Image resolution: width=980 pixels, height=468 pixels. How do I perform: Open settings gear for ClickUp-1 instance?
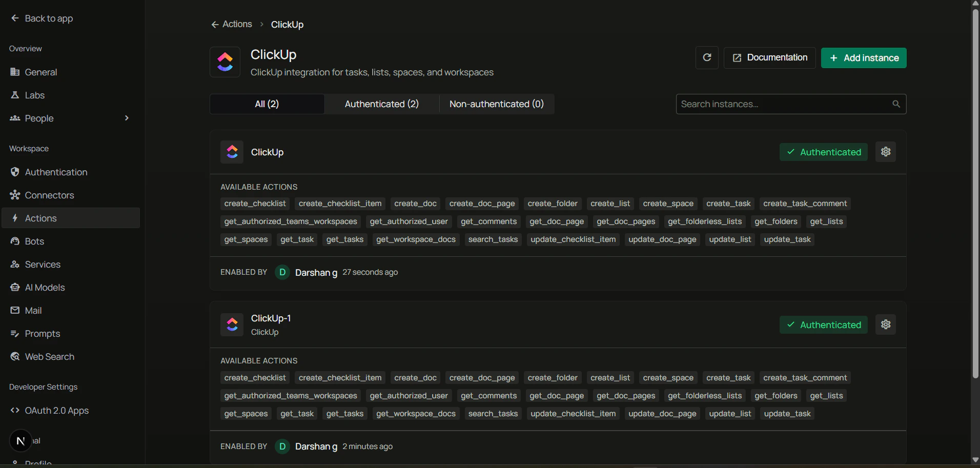[886, 324]
